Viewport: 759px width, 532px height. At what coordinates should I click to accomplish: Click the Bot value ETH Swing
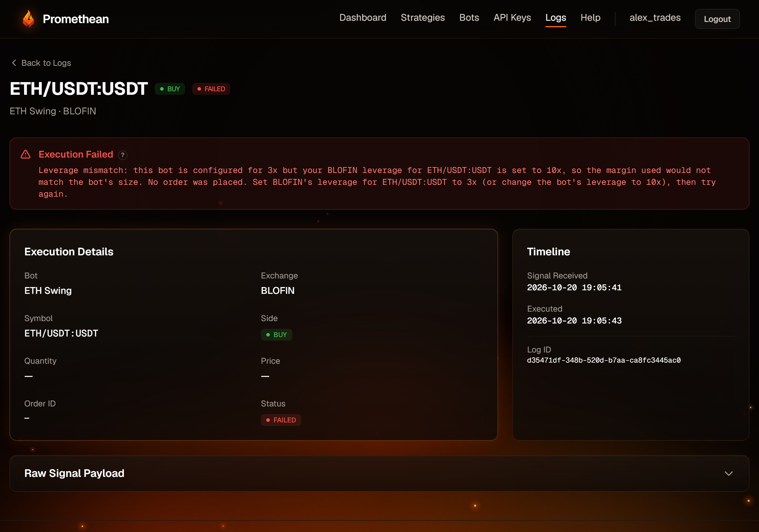[x=48, y=290]
